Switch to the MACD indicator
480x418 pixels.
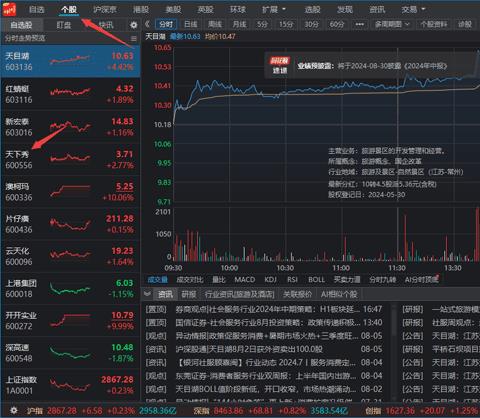pyautogui.click(x=245, y=280)
